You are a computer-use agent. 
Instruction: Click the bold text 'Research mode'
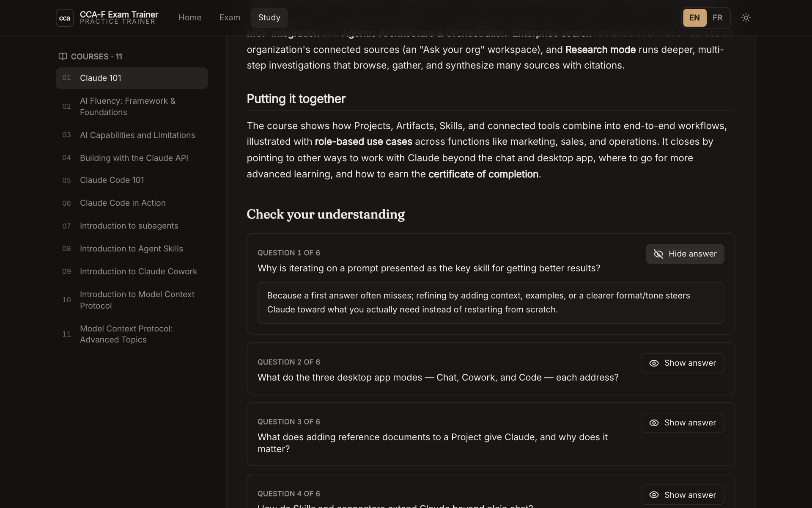tap(601, 50)
